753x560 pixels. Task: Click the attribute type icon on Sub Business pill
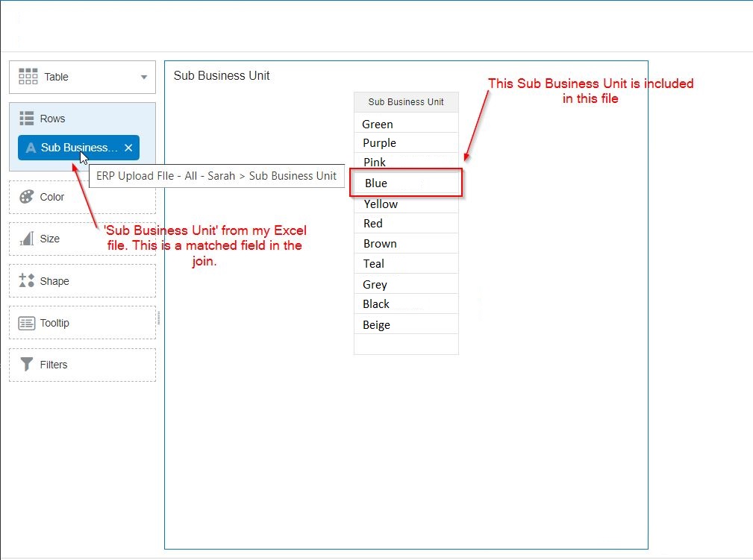pos(31,148)
